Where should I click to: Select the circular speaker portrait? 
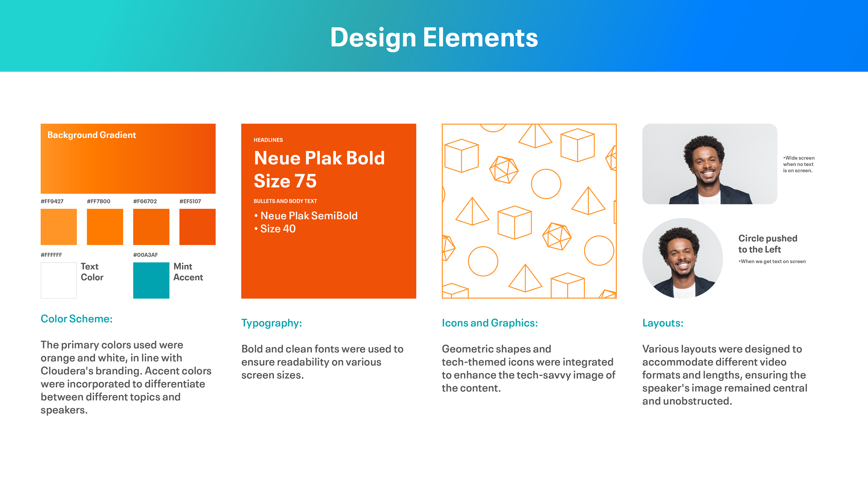(x=682, y=258)
